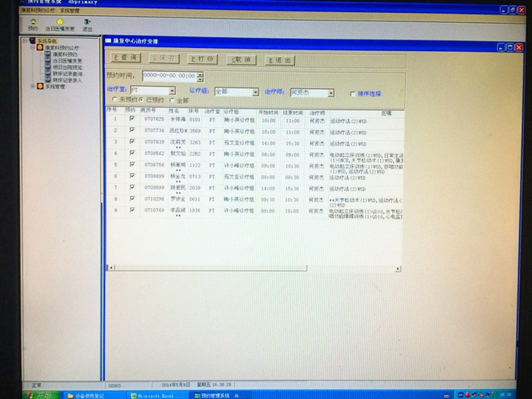Click the 预约 toolbar icon
Viewport: 532px width, 399px height.
(x=33, y=21)
